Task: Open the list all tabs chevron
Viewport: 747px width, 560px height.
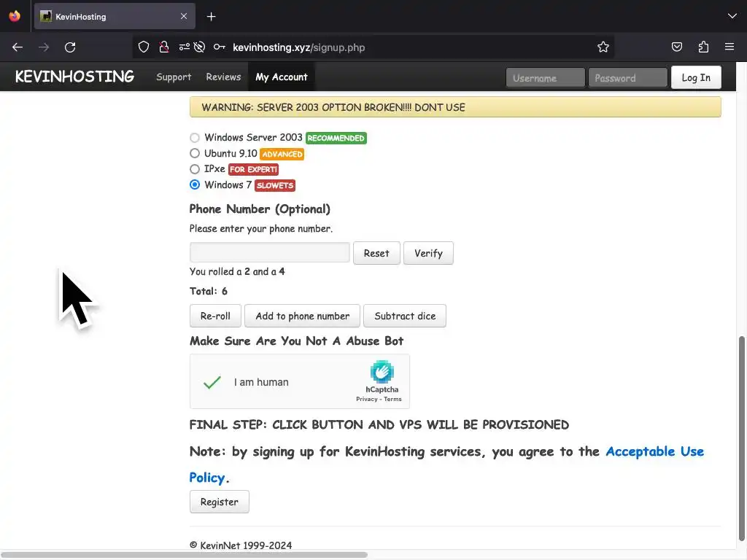Action: point(732,16)
